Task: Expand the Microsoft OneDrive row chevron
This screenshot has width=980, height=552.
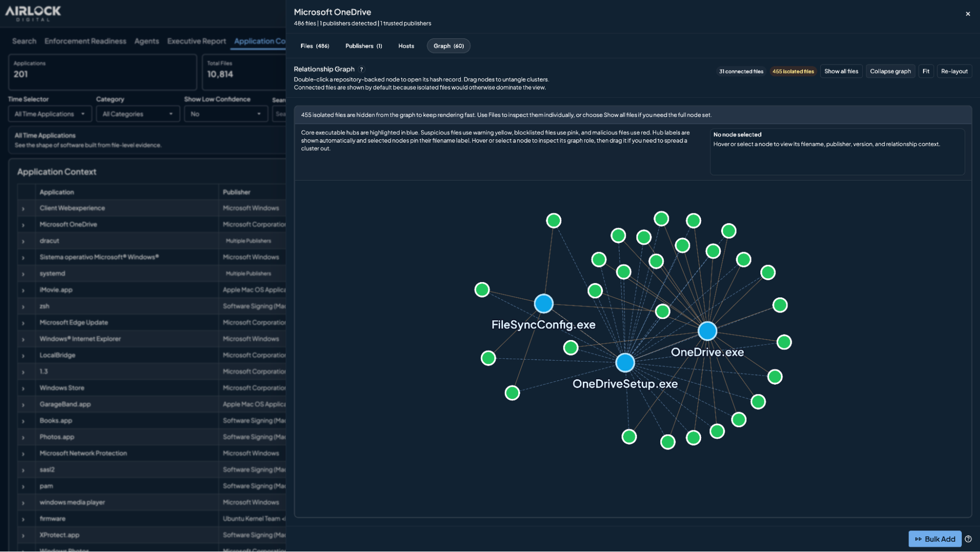Action: tap(23, 225)
